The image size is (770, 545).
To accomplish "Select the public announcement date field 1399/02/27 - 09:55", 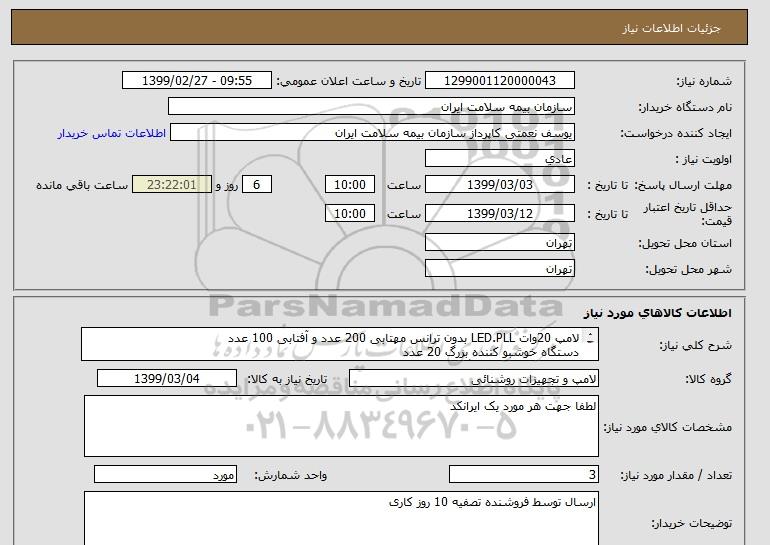I will [196, 81].
